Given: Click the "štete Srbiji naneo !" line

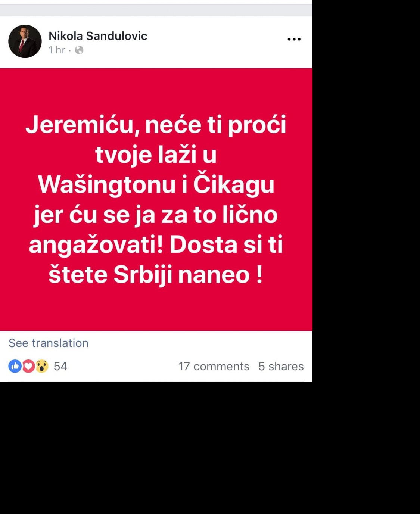Looking at the screenshot, I should (x=156, y=275).
